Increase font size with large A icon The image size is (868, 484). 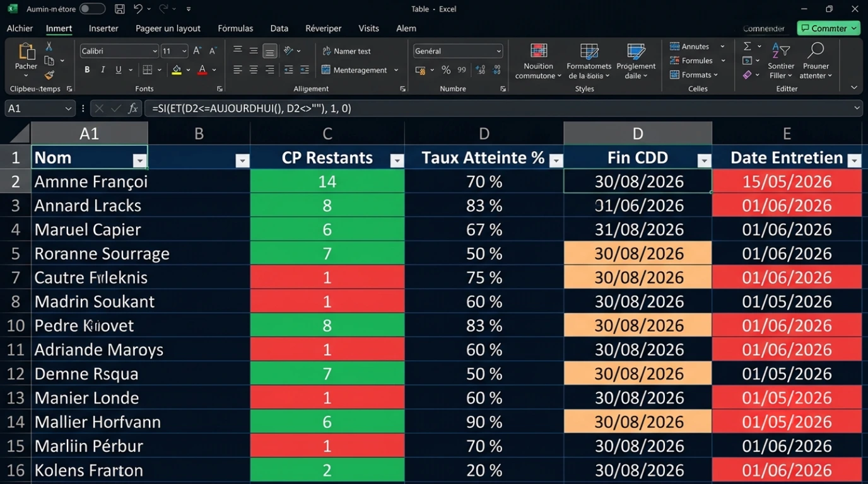pyautogui.click(x=197, y=51)
